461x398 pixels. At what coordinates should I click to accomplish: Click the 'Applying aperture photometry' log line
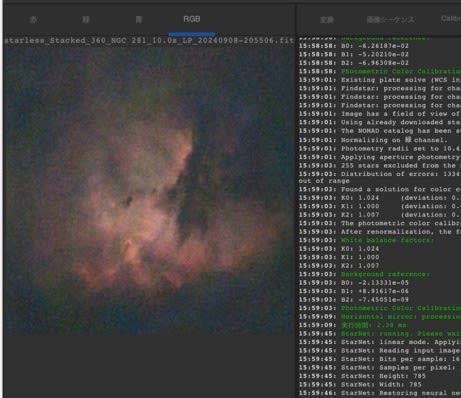click(x=380, y=157)
